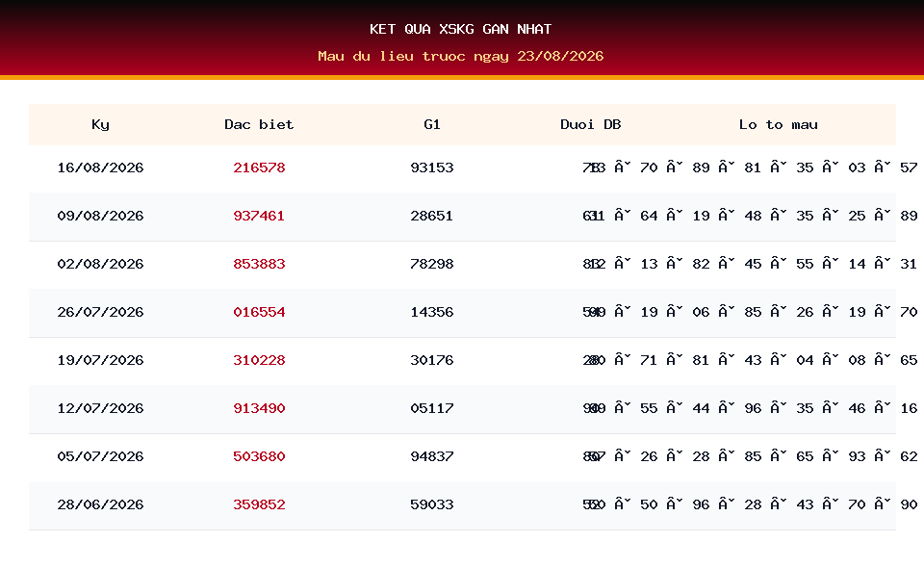Select the 05/07/2026 draw date
This screenshot has width=924, height=568.
point(100,456)
